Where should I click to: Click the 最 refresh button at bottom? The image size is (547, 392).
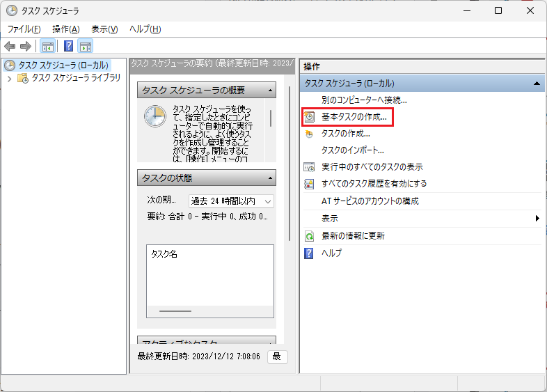point(278,356)
